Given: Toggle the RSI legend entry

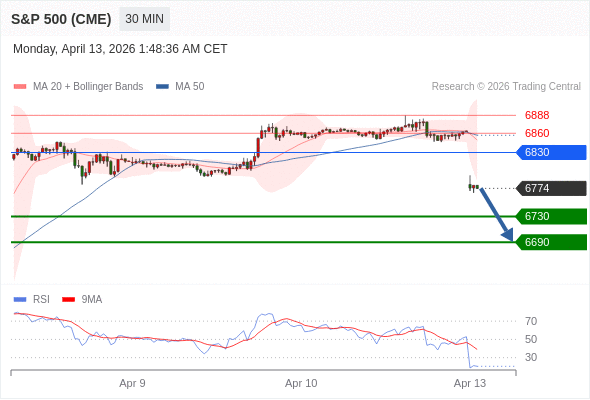Looking at the screenshot, I should tap(32, 300).
